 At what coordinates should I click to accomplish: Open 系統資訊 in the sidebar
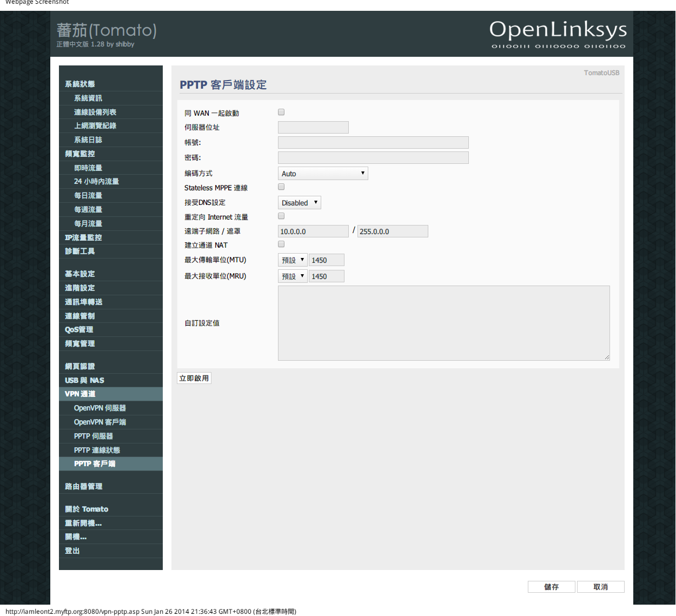[111, 98]
